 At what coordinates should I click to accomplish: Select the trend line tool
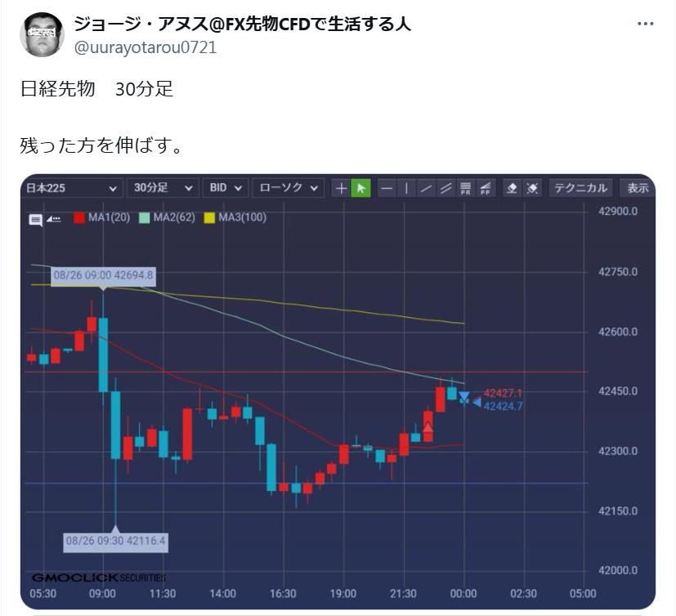pyautogui.click(x=426, y=188)
